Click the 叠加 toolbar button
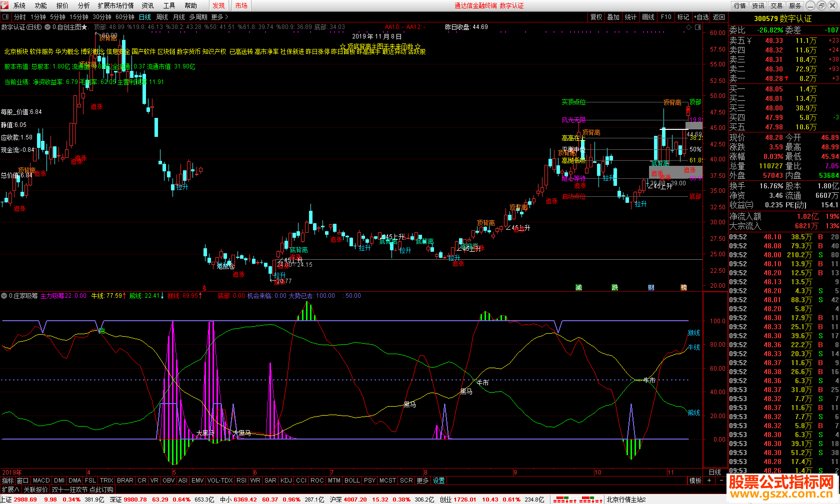This screenshot has width=840, height=504. pyautogui.click(x=613, y=17)
